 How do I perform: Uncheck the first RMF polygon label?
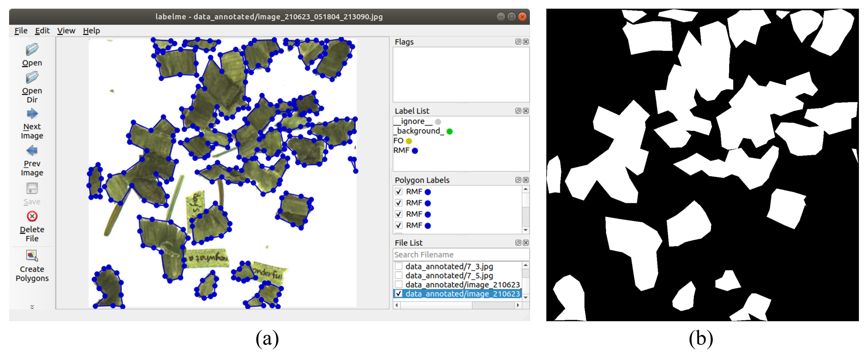[399, 191]
